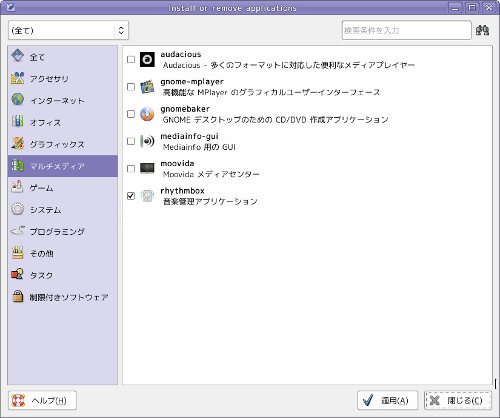Maximize the Install or remove applications window
The image size is (500, 418).
472,7
